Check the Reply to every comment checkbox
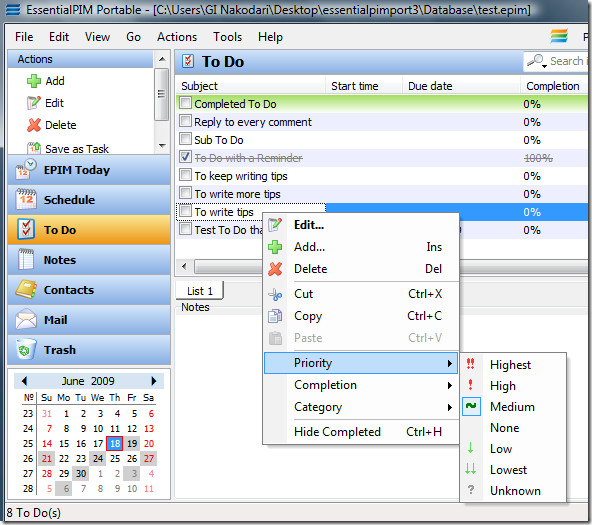 coord(185,121)
